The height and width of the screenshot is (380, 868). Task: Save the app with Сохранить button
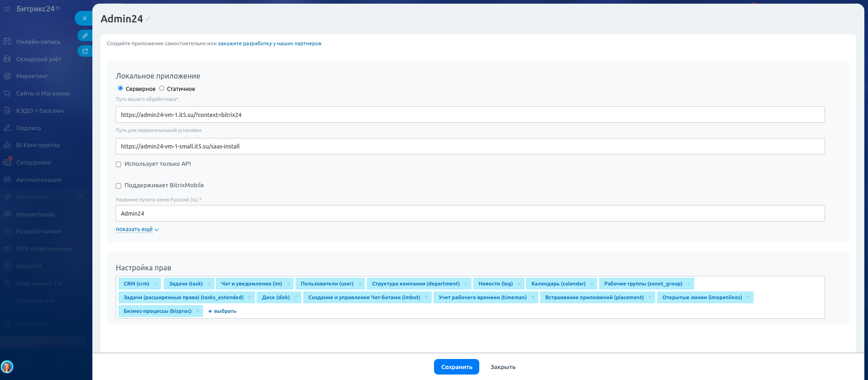point(456,367)
